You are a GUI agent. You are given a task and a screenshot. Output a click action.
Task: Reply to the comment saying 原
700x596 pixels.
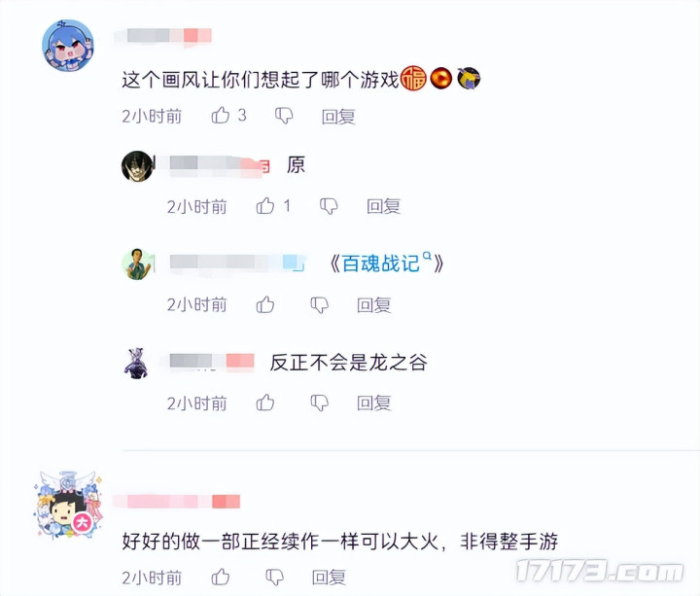383,206
